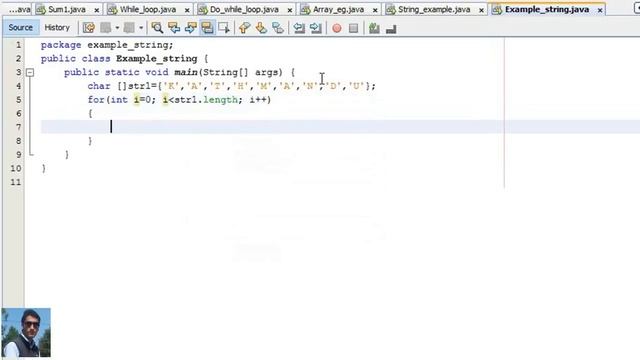Shift the line right icon
This screenshot has height=360, width=640.
(316, 28)
